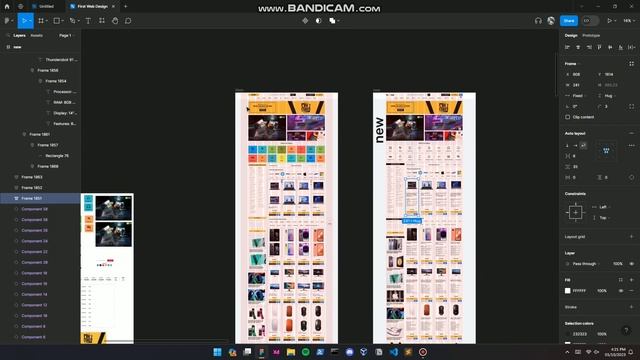Click the user avatar in toolbar
640x360 pixels.
(551, 20)
